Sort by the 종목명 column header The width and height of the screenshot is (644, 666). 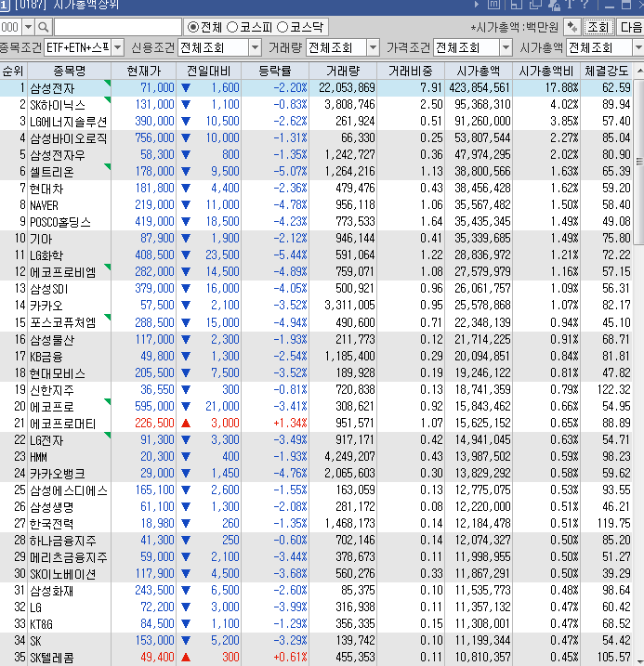point(69,71)
